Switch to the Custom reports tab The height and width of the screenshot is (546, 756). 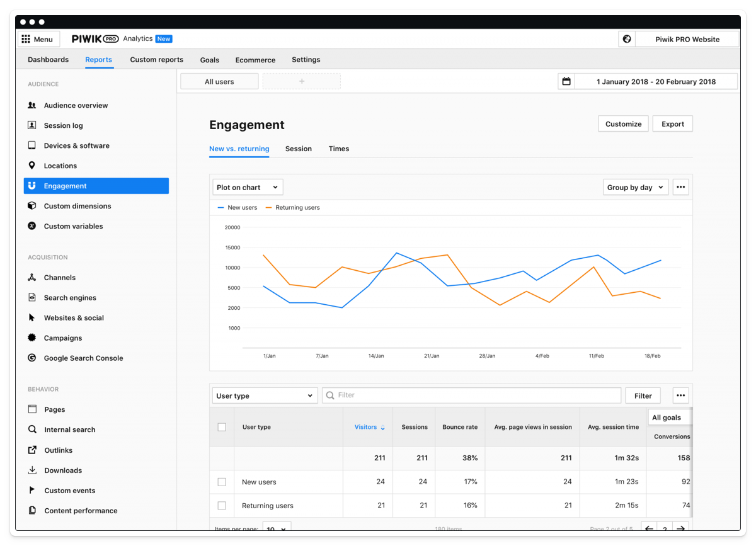[156, 60]
